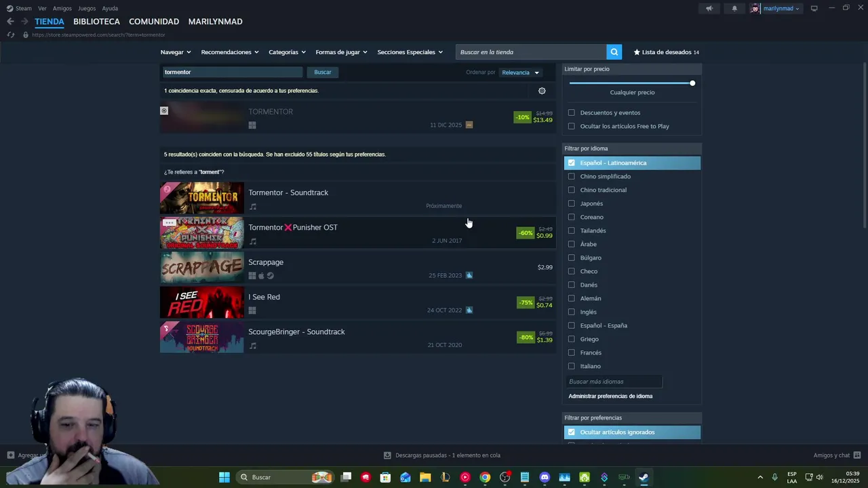Open the I See Red search result
868x488 pixels.
point(358,302)
